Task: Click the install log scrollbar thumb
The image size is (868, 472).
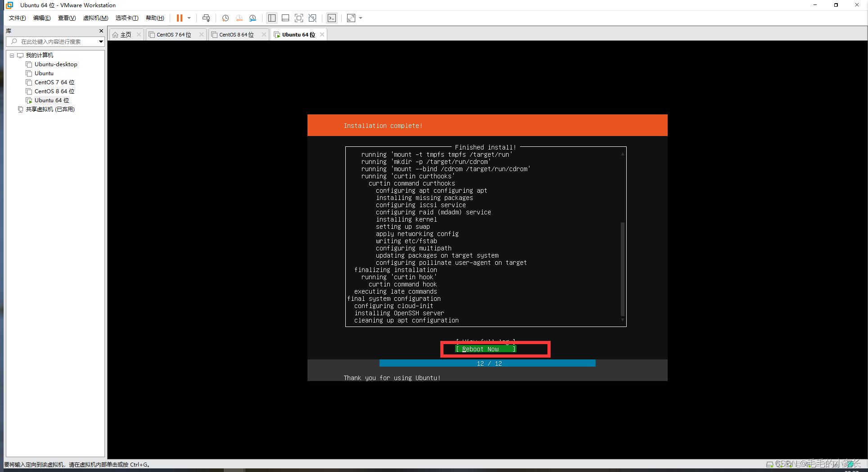Action: pos(623,269)
